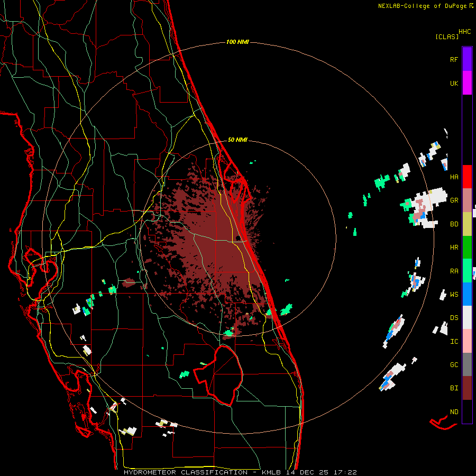
Task: Click the HA legend label
Action: 454,177
